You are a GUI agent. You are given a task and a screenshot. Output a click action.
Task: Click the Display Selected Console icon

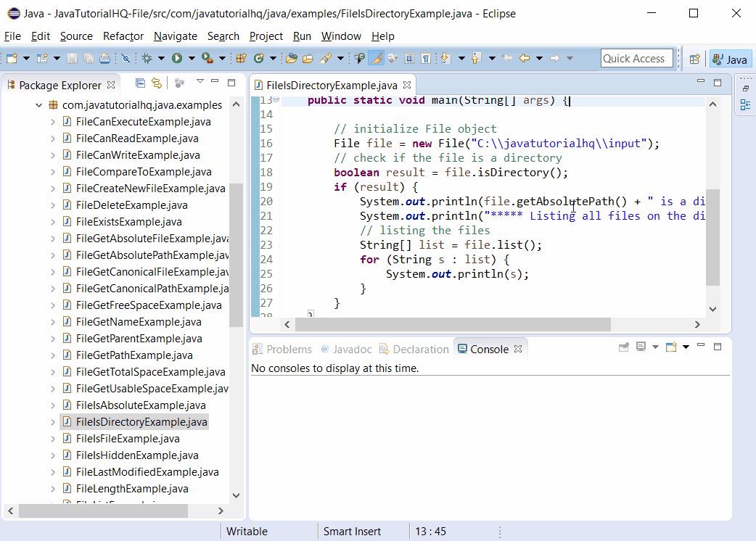tap(641, 347)
